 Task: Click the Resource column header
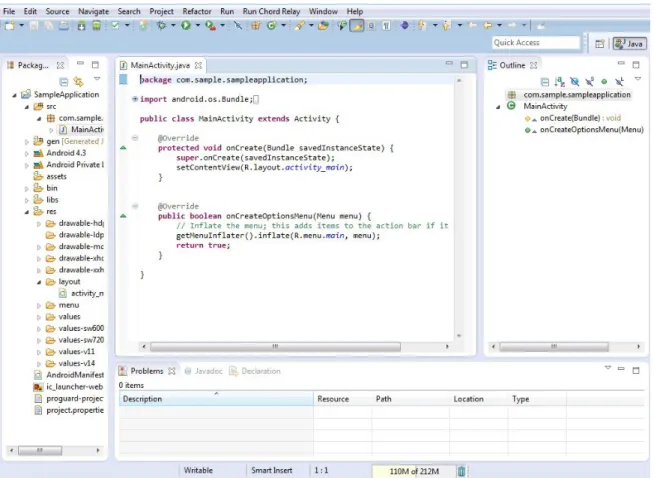(342, 399)
